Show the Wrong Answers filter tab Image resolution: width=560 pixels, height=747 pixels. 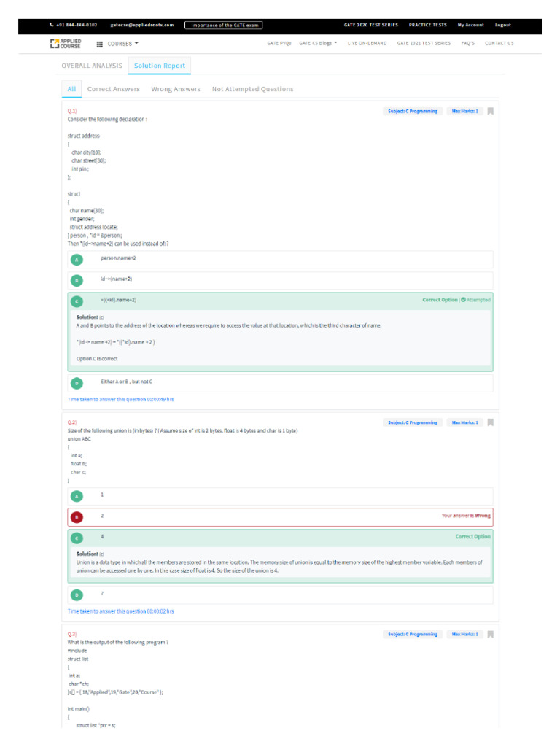click(x=176, y=89)
